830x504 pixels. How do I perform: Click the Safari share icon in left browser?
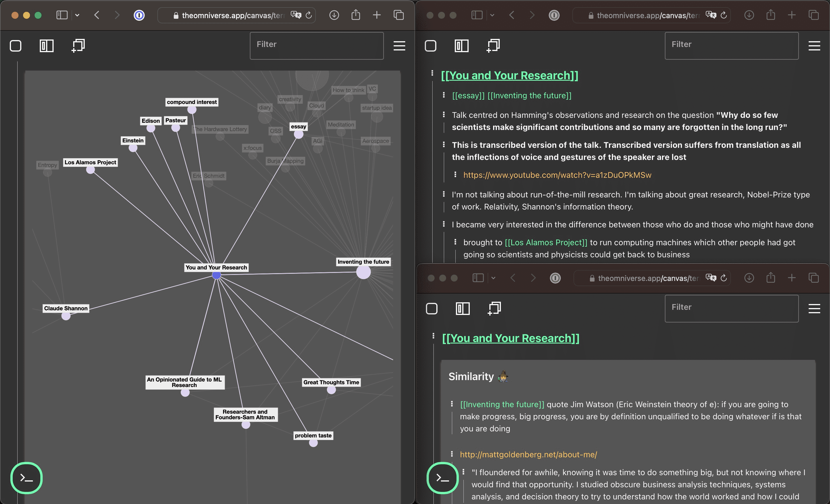pyautogui.click(x=356, y=15)
